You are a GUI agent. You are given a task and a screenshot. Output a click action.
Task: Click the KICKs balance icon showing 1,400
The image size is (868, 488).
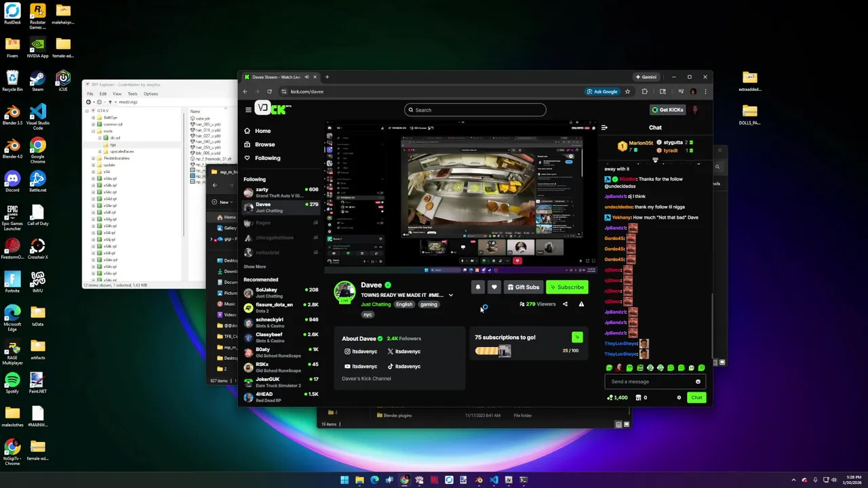click(x=617, y=398)
